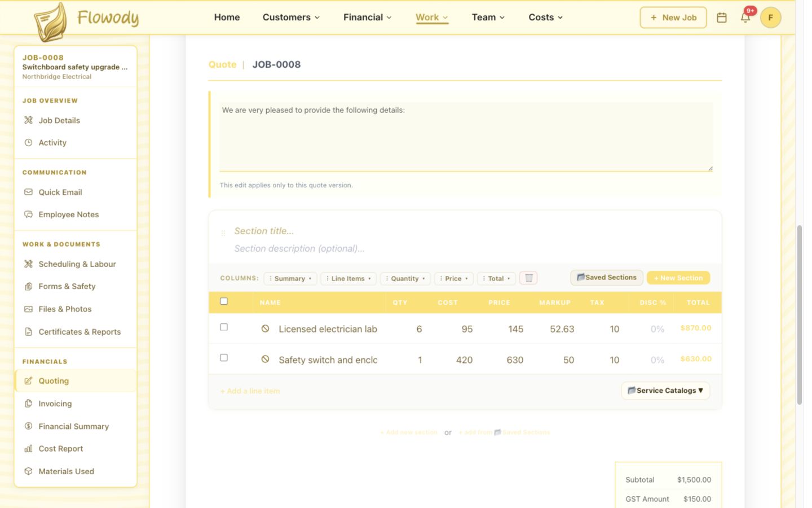The image size is (812, 508).
Task: Tick the Licensed electrician lab row checkbox
Action: [x=224, y=327]
